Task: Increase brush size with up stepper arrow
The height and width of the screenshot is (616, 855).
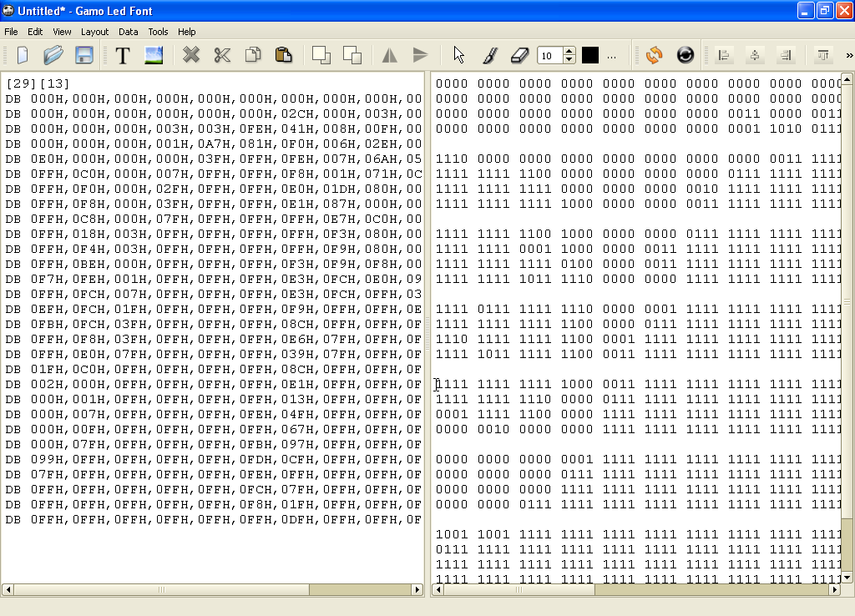Action: (x=569, y=51)
